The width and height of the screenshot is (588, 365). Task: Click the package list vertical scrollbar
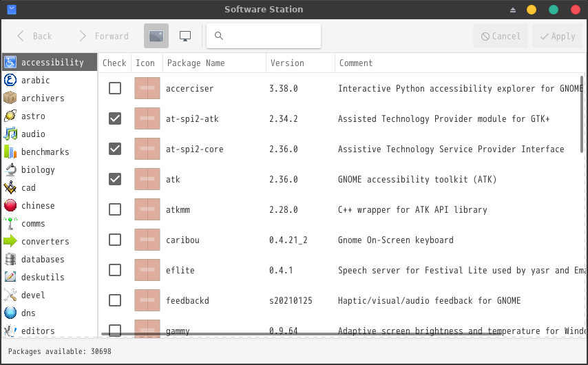point(582,114)
